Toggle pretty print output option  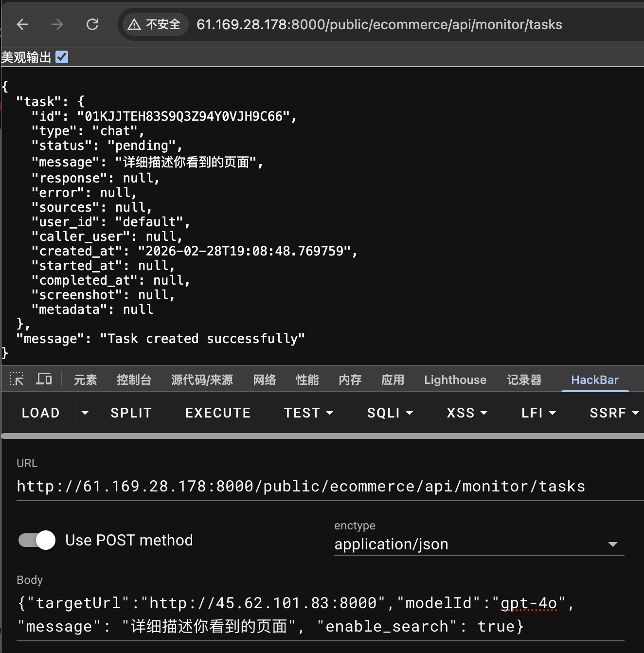pos(62,57)
